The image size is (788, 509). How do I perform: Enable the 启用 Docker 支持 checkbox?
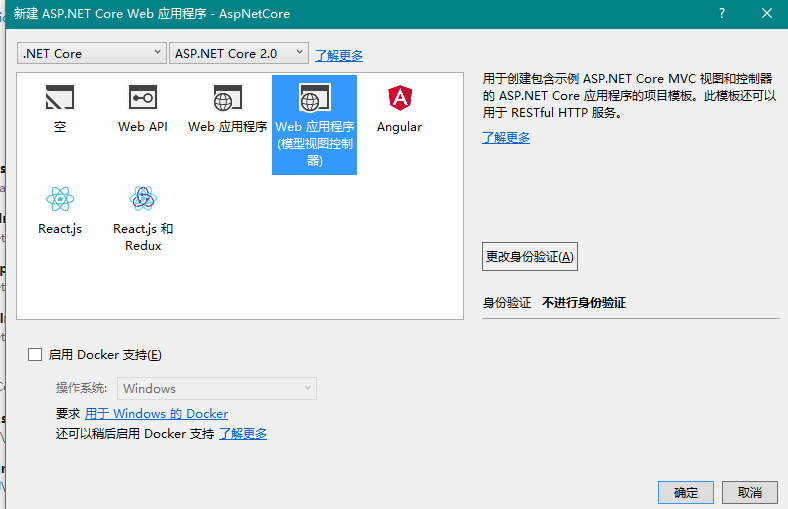pyautogui.click(x=35, y=355)
